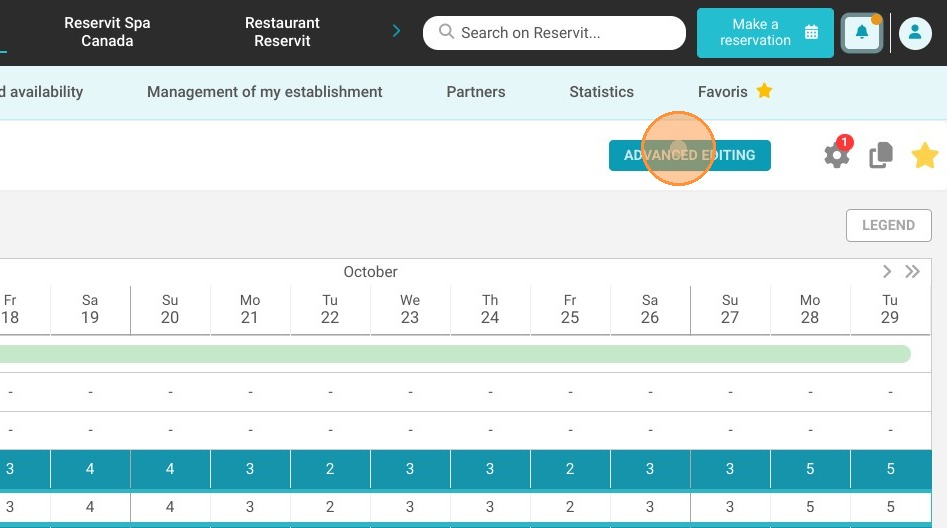Select the Mo 28 date header
This screenshot has width=947, height=528.
click(x=810, y=309)
